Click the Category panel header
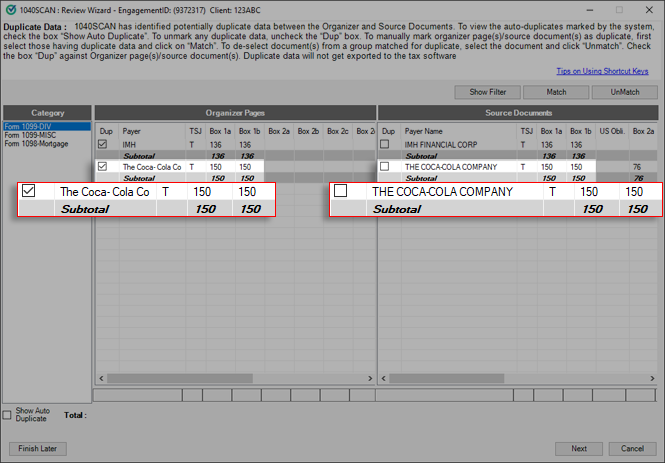The width and height of the screenshot is (665, 463). point(47,113)
